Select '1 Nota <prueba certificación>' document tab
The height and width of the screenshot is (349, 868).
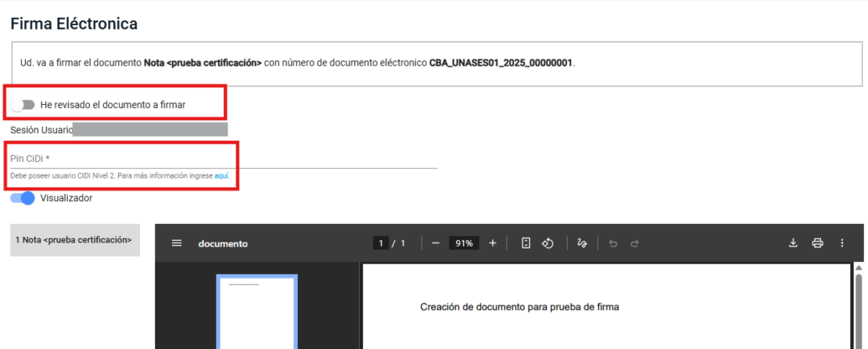75,240
